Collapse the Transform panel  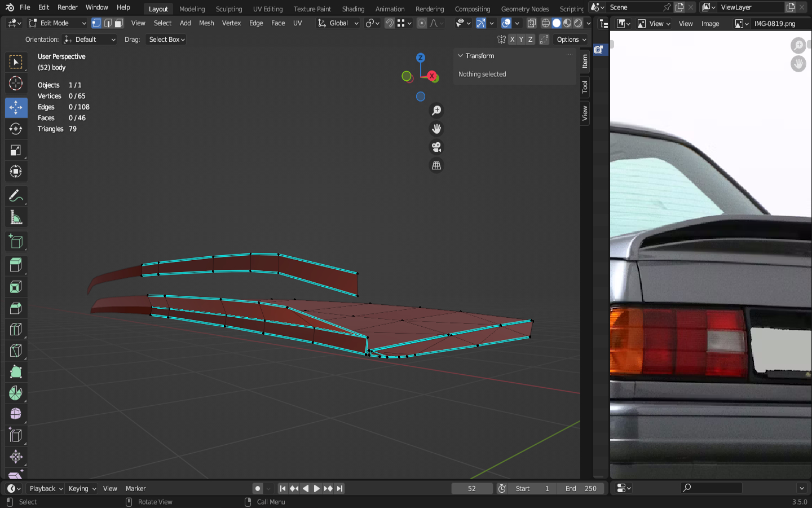(461, 56)
